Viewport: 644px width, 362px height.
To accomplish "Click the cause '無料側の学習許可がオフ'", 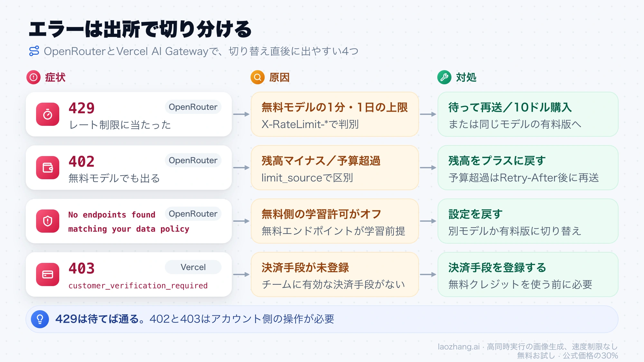I will [x=321, y=214].
